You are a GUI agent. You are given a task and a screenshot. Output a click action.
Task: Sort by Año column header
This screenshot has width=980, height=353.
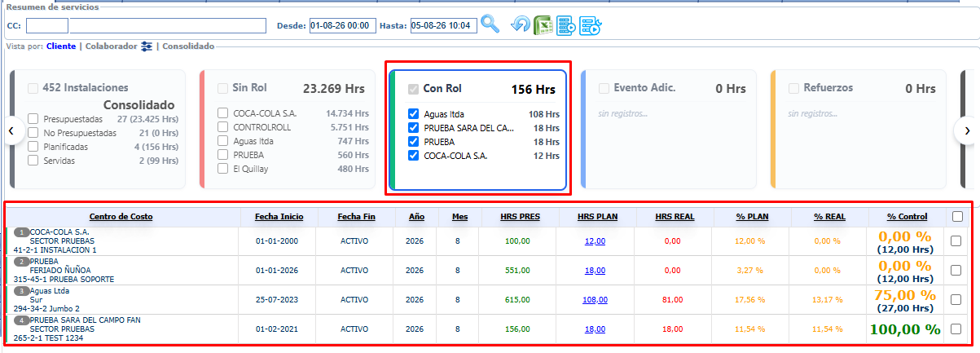[415, 217]
